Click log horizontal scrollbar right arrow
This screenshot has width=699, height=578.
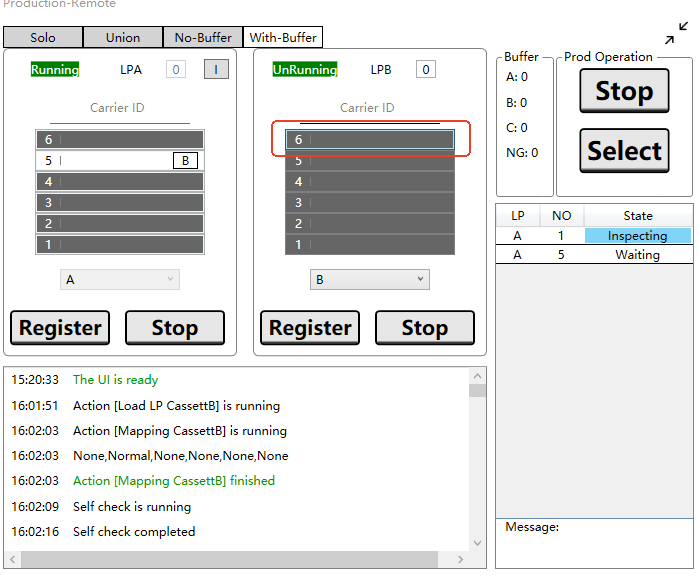[x=461, y=559]
